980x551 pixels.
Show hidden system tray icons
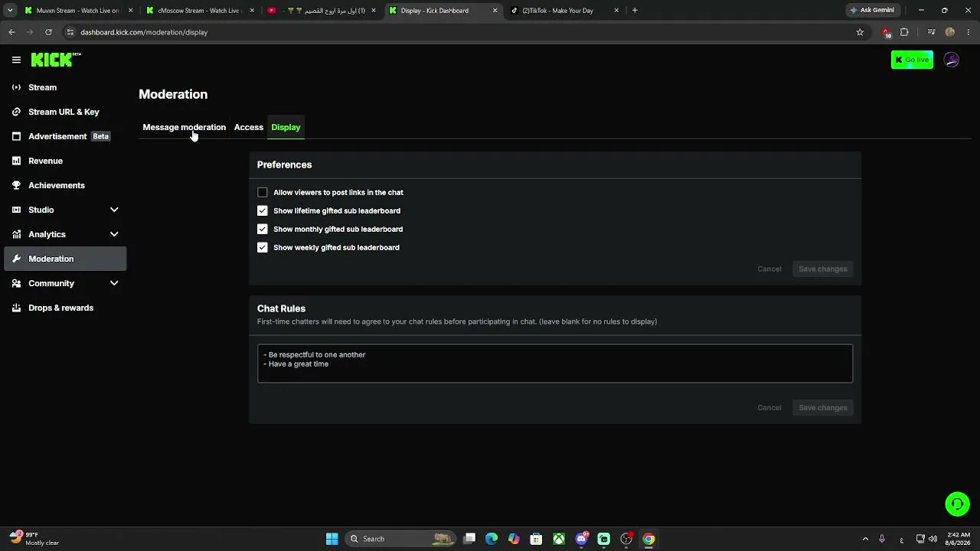point(865,539)
